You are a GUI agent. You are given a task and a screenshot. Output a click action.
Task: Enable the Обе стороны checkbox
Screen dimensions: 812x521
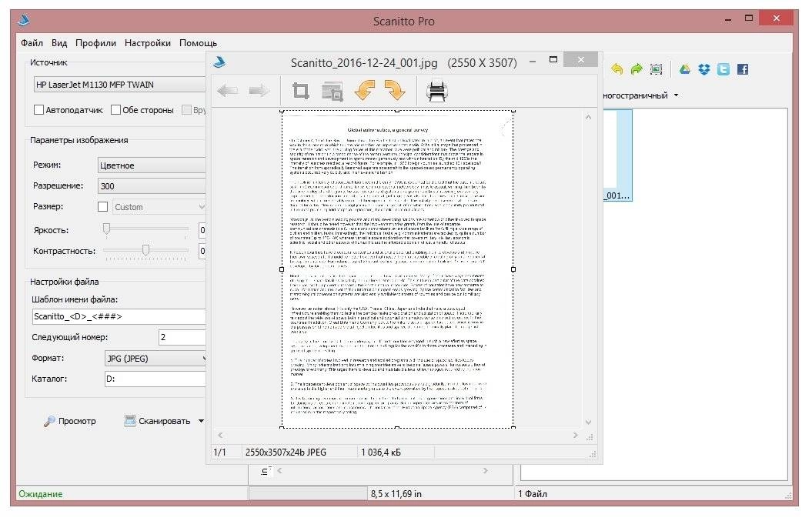(x=115, y=110)
